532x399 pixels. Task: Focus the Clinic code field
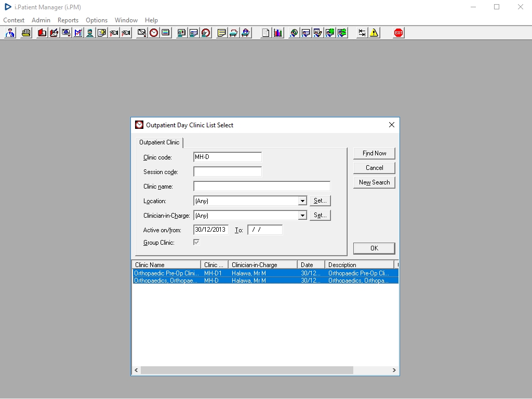coord(228,157)
